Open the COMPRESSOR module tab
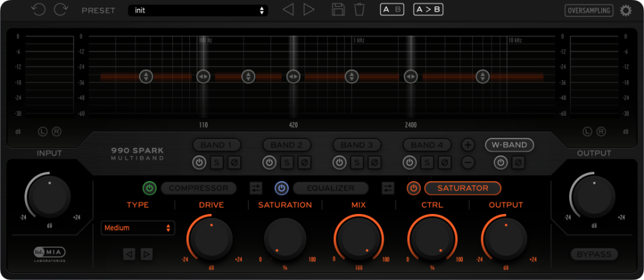Screen dimensions: 644x280 tap(199, 188)
